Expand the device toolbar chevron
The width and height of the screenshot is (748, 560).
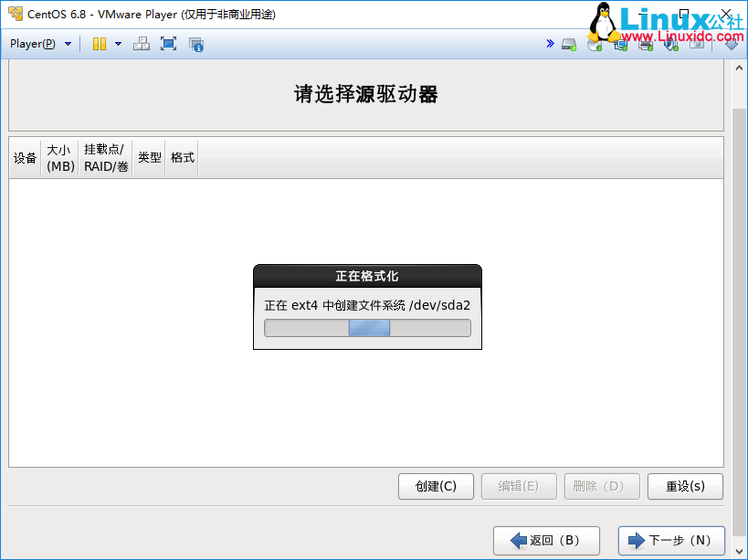[550, 43]
